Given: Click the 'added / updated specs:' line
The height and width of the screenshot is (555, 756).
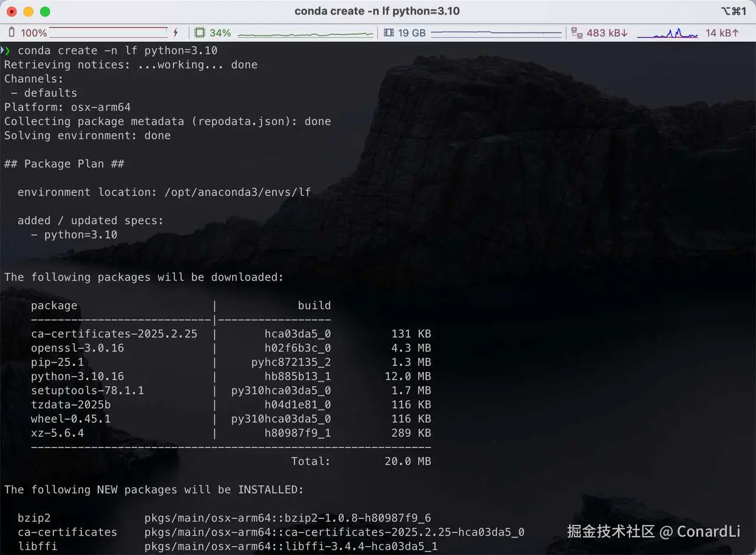Looking at the screenshot, I should pyautogui.click(x=90, y=221).
